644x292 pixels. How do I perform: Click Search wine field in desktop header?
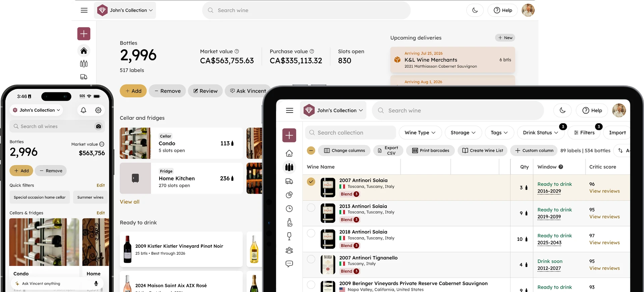[x=306, y=10]
